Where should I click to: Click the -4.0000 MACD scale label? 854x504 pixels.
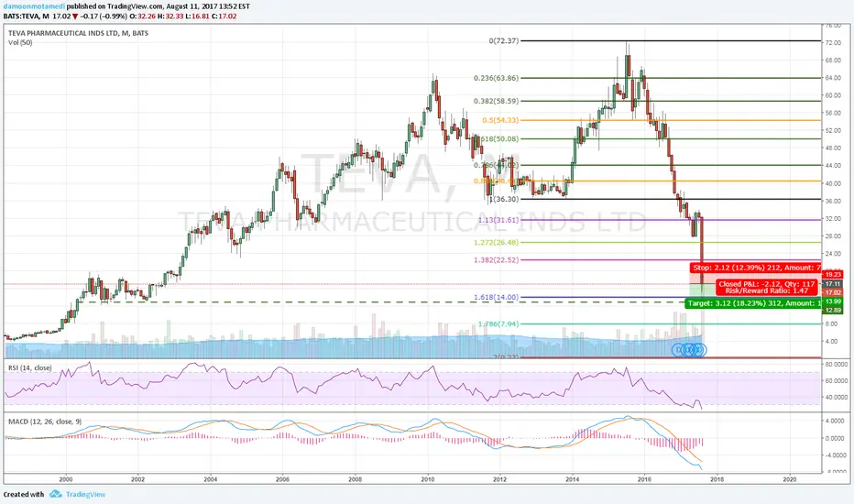[835, 455]
